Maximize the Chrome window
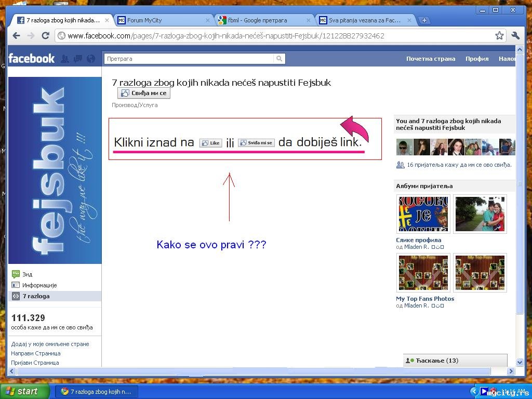 (x=496, y=10)
